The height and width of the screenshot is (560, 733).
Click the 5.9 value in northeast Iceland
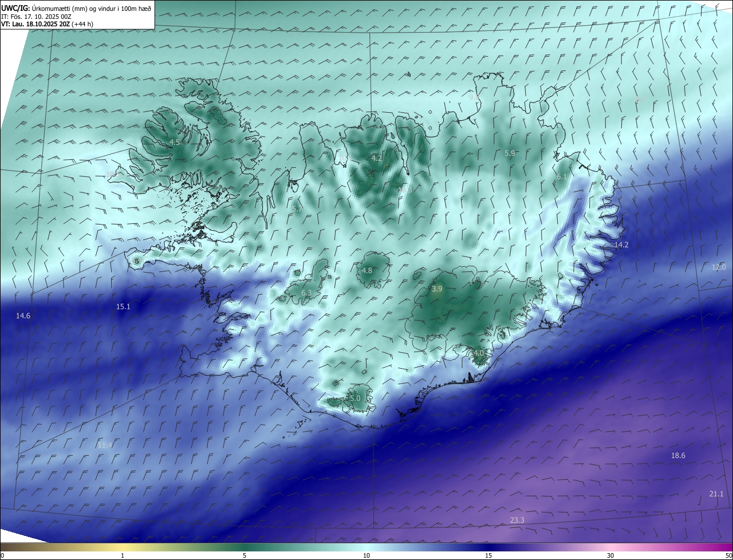tap(510, 153)
